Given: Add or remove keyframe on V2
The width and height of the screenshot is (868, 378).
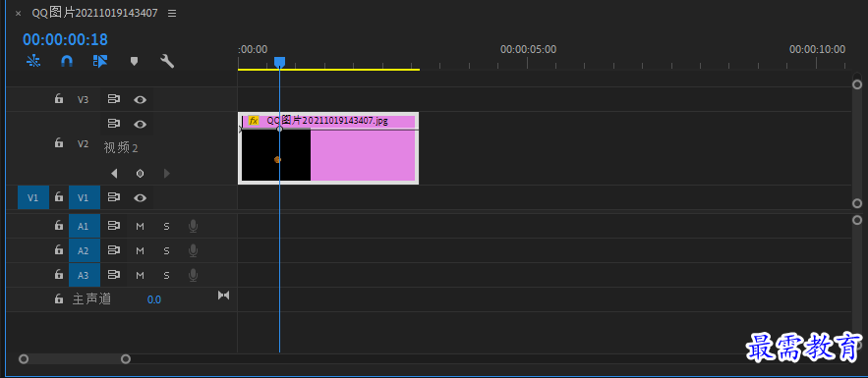Looking at the screenshot, I should 140,174.
